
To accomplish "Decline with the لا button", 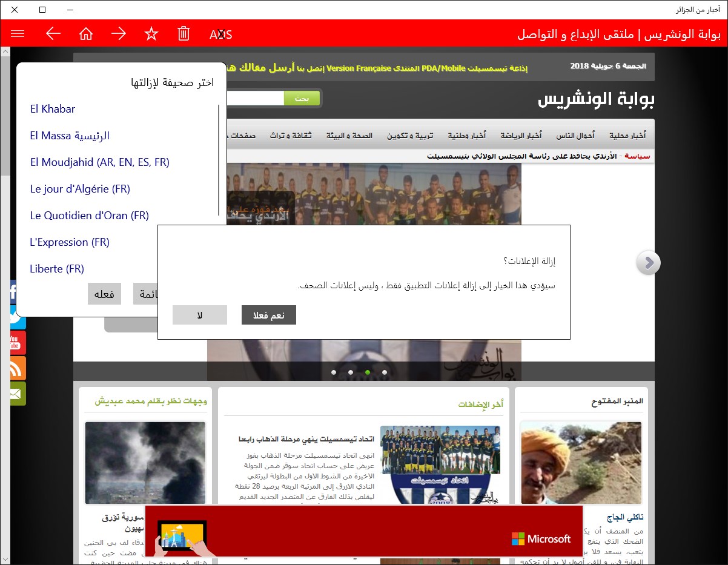I will pyautogui.click(x=200, y=315).
